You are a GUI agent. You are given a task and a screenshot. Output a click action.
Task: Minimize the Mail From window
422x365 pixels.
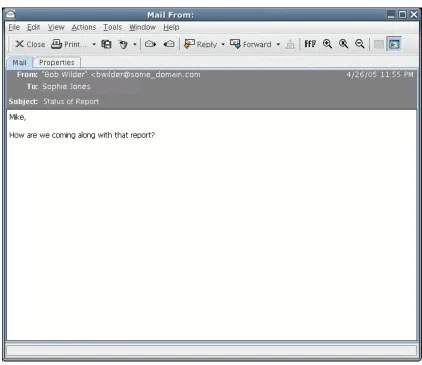391,15
